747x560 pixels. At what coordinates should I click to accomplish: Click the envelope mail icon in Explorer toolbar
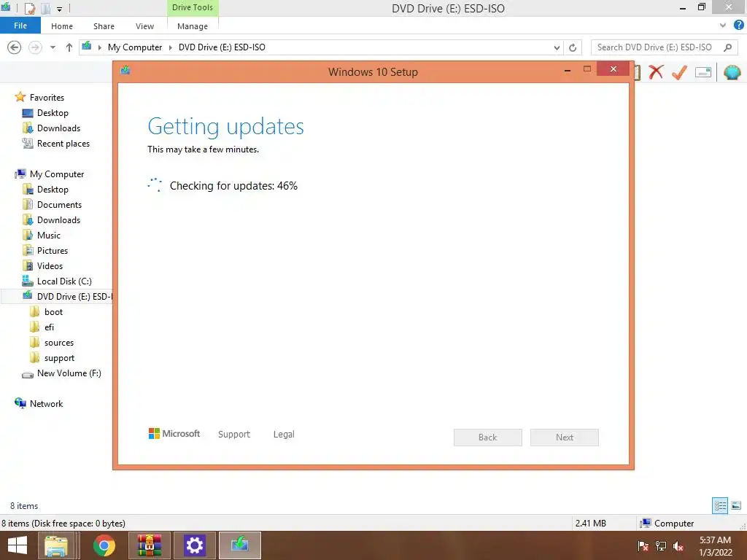(x=703, y=72)
